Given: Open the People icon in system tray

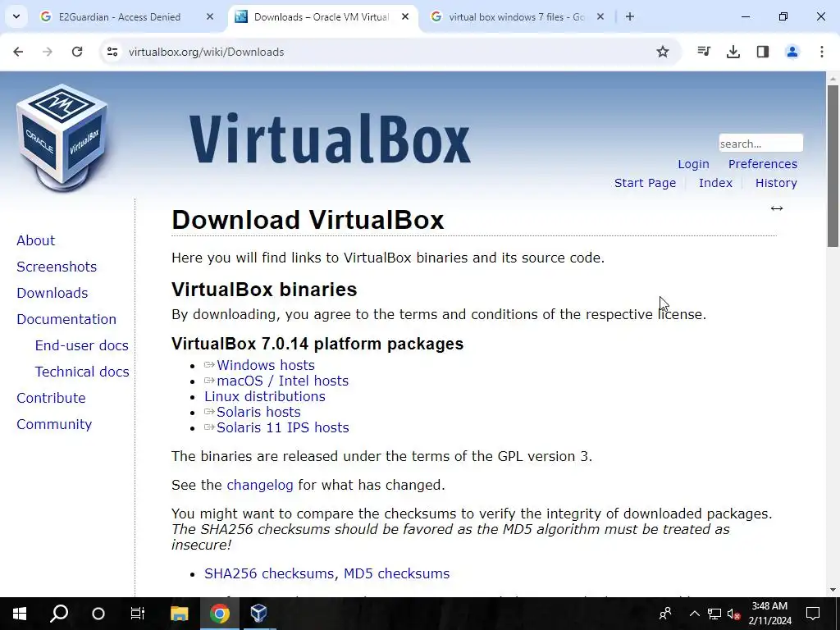Looking at the screenshot, I should (x=666, y=614).
